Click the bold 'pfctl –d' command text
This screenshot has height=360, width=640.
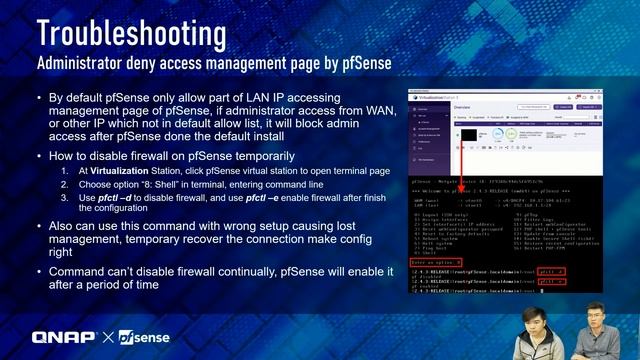point(115,198)
